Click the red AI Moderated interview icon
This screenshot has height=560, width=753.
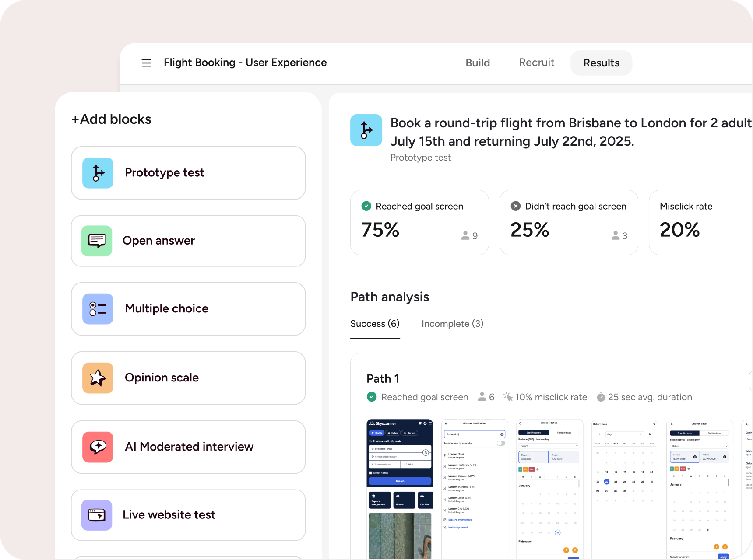(x=98, y=447)
